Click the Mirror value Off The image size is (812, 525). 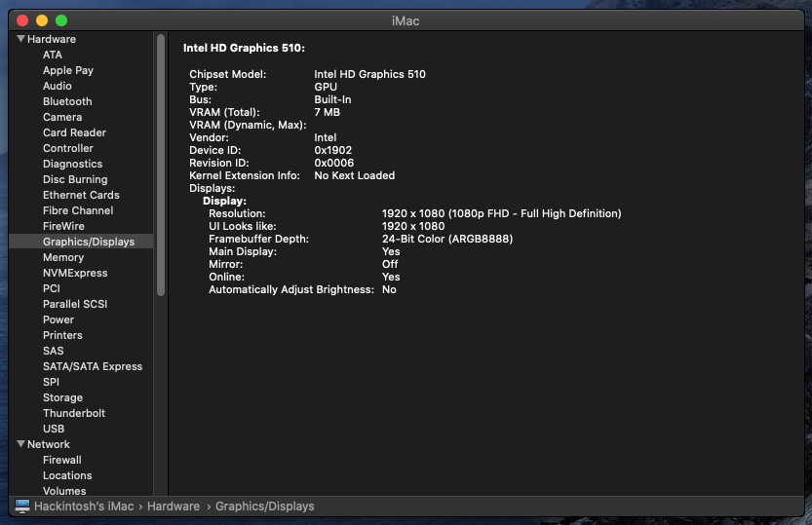coord(390,264)
